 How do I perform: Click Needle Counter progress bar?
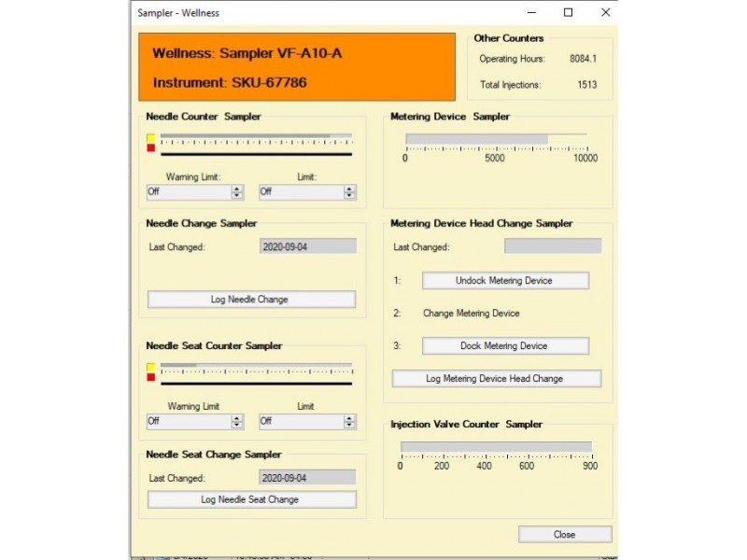click(x=256, y=136)
